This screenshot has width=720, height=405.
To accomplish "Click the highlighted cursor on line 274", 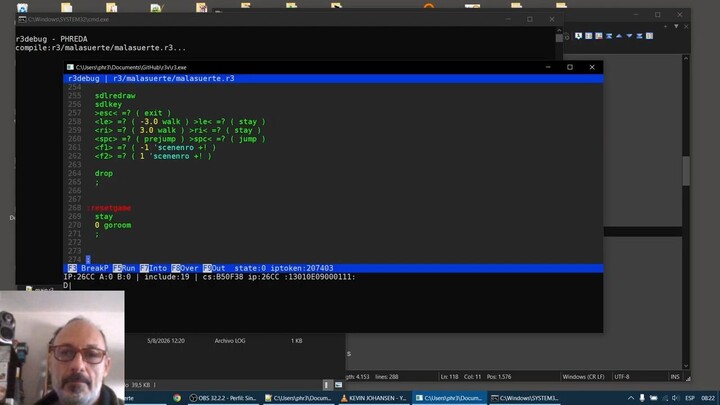I will (x=88, y=259).
